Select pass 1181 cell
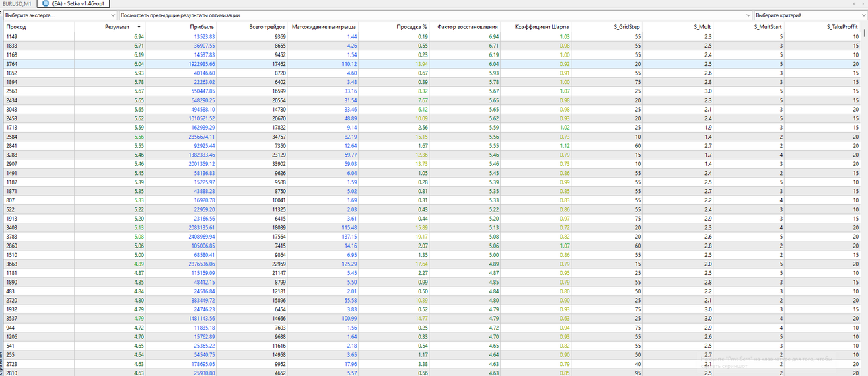The height and width of the screenshot is (376, 868). [13, 272]
